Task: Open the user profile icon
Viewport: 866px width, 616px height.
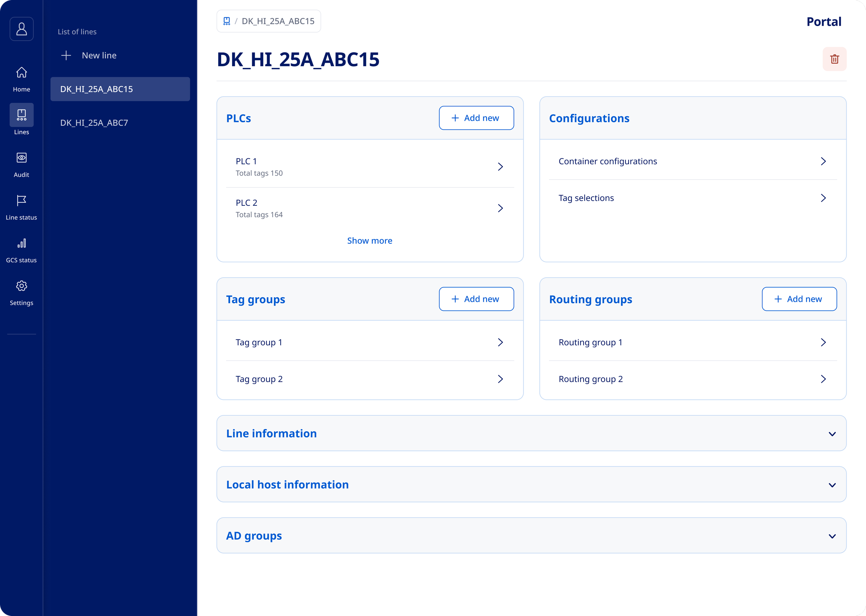Action: (x=21, y=29)
